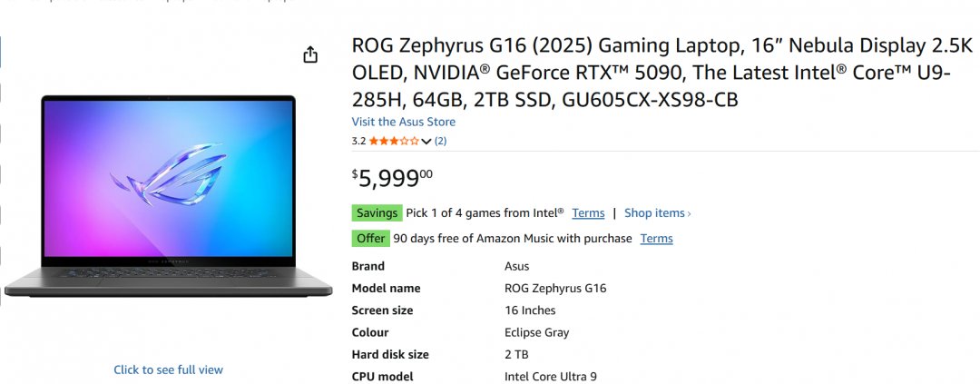Click the Brand value Asus
Image resolution: width=980 pixels, height=384 pixels.
tap(516, 266)
